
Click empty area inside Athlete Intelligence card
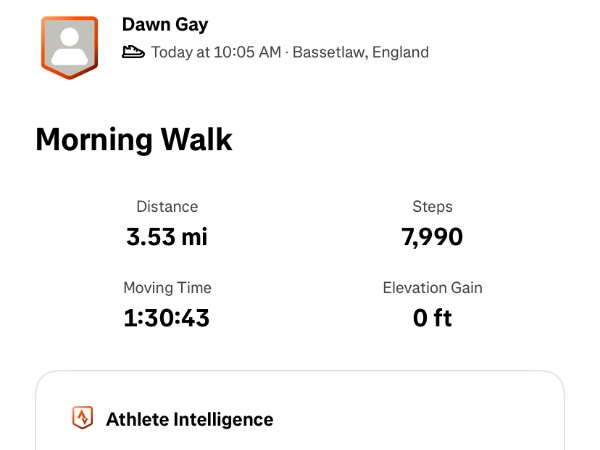coord(420,420)
